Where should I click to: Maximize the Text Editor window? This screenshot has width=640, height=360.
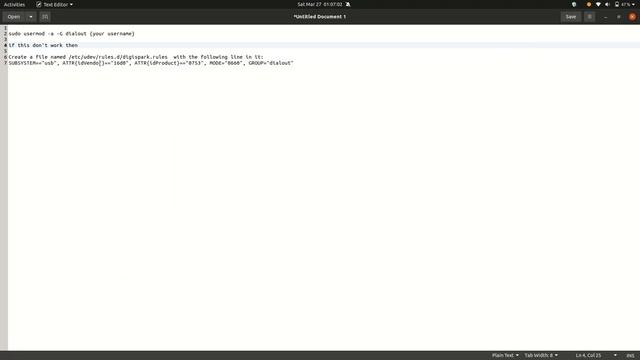[x=619, y=17]
